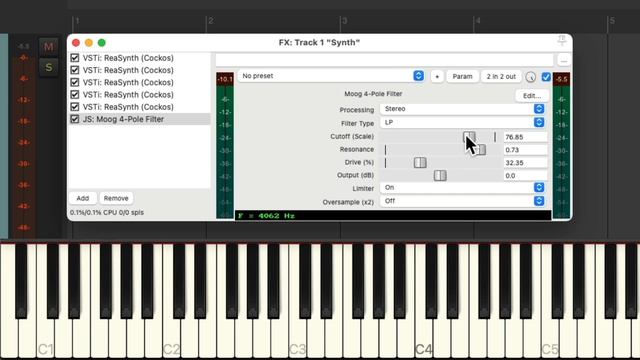Click the timeline ruler at bar 3
Screen dimensions: 640x360
click(344, 21)
